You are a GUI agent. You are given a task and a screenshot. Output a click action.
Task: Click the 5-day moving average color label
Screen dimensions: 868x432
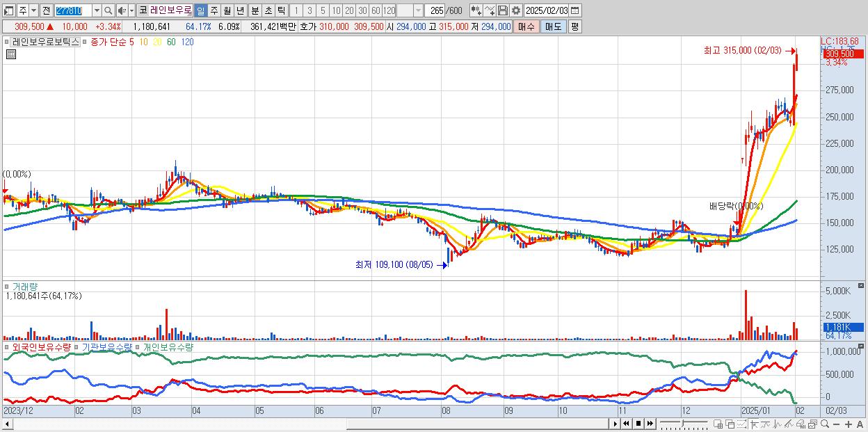click(x=131, y=42)
